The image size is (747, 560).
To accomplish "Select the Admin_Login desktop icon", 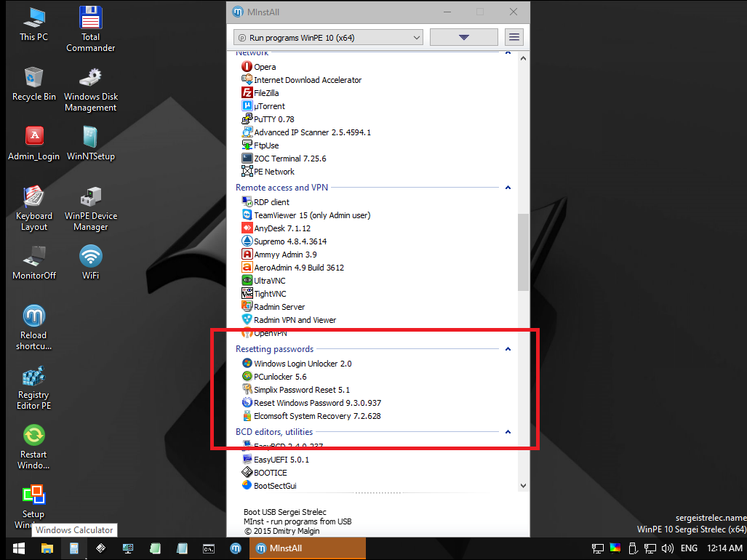I will (x=34, y=143).
